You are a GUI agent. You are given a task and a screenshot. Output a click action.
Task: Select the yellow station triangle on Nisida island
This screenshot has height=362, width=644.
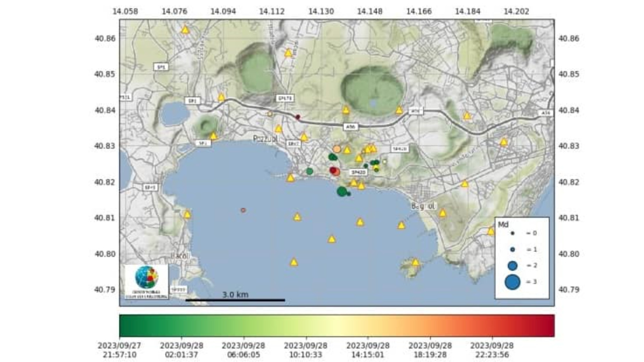(415, 263)
